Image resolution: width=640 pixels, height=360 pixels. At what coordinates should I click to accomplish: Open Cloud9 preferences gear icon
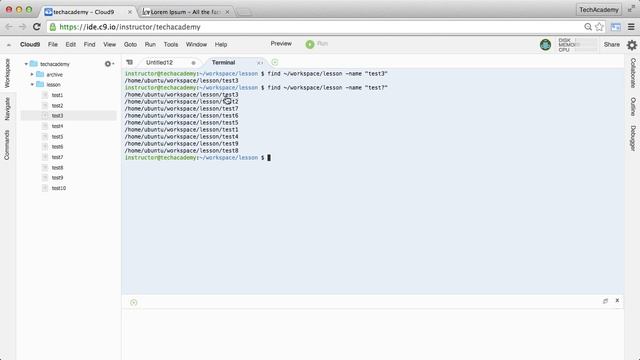[632, 45]
